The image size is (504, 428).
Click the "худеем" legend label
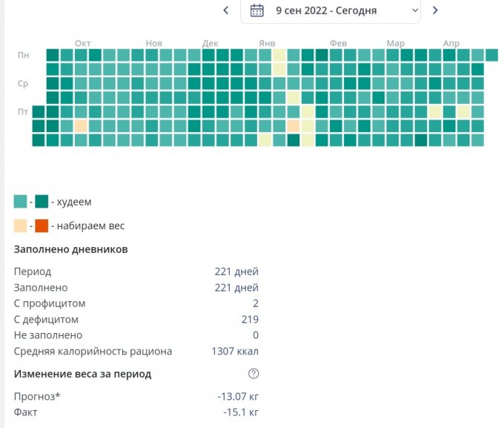(73, 202)
